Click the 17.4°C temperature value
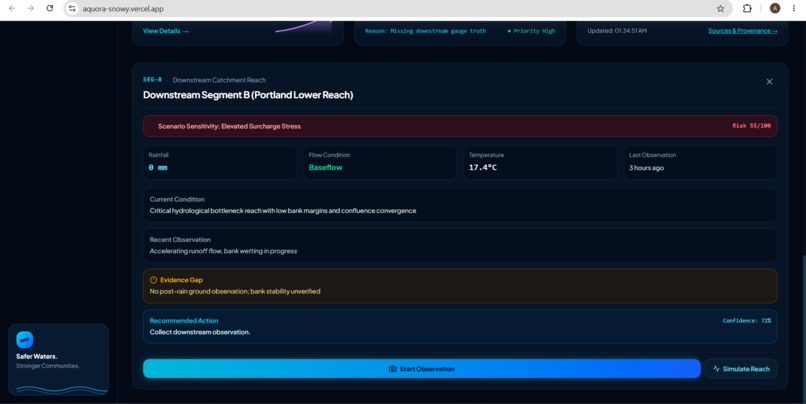This screenshot has width=806, height=404. pos(483,168)
